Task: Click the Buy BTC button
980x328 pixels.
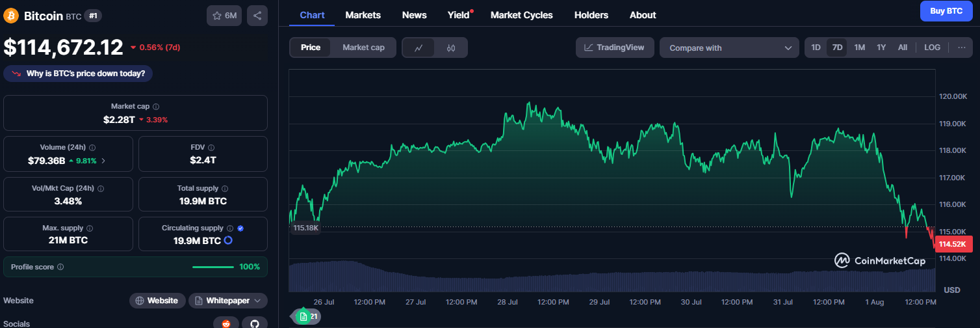Action: (x=946, y=11)
